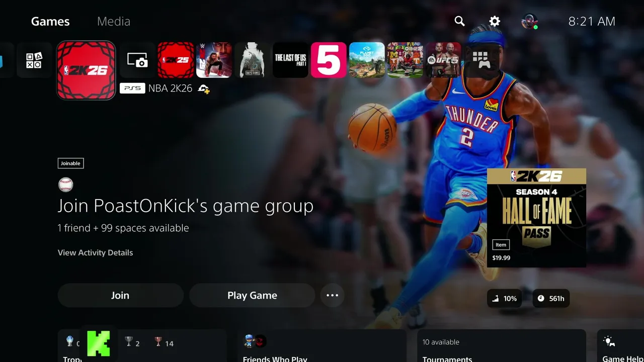Select the EA UFC 5 game tile
This screenshot has width=644, height=362.
point(443,60)
